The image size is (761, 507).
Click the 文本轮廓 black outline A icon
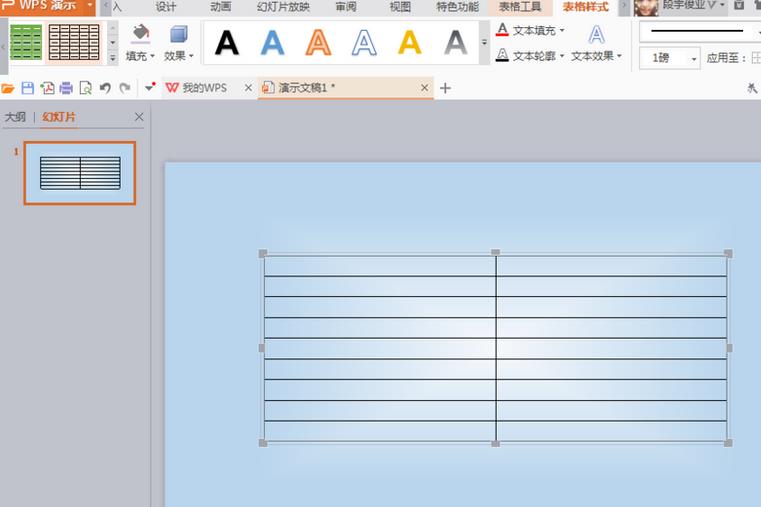point(502,55)
